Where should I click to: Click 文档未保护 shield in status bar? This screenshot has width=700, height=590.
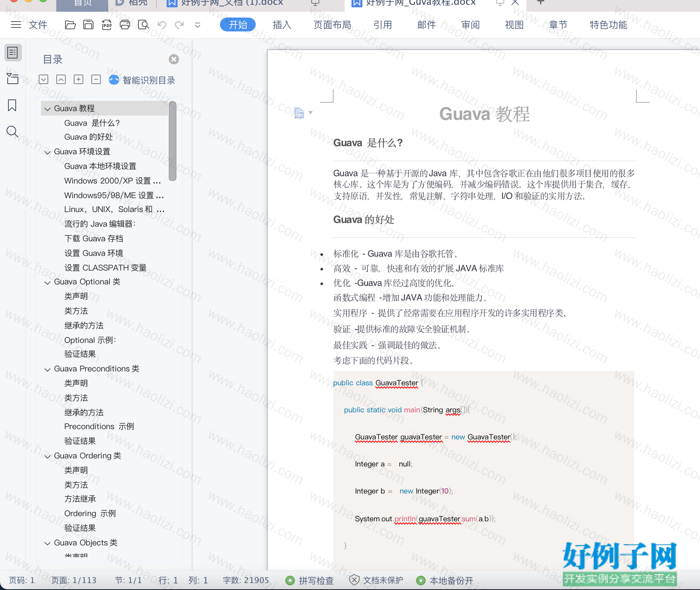[376, 580]
